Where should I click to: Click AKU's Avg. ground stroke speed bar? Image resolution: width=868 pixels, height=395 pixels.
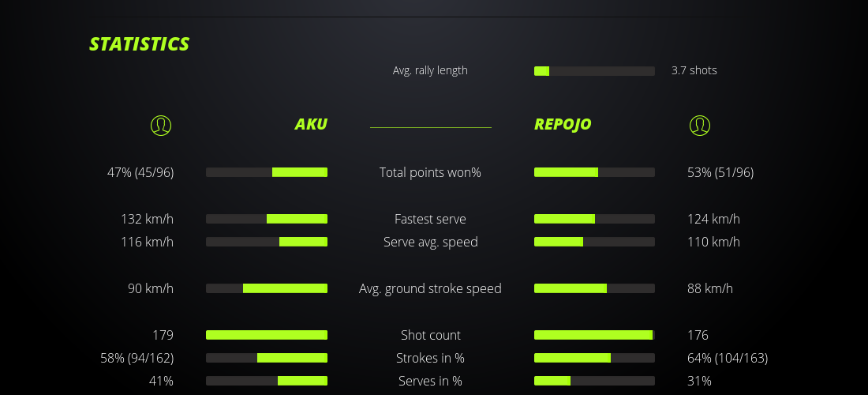pyautogui.click(x=267, y=288)
